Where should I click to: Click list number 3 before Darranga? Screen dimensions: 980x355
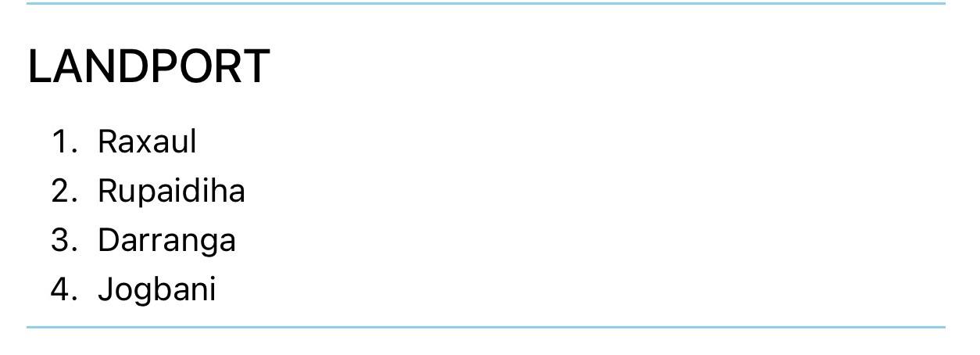pos(64,240)
